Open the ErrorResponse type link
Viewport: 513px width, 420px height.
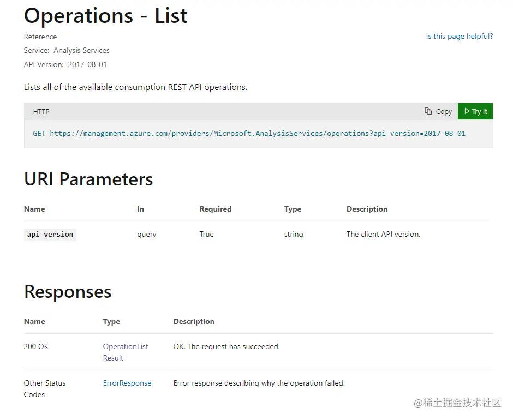(127, 383)
